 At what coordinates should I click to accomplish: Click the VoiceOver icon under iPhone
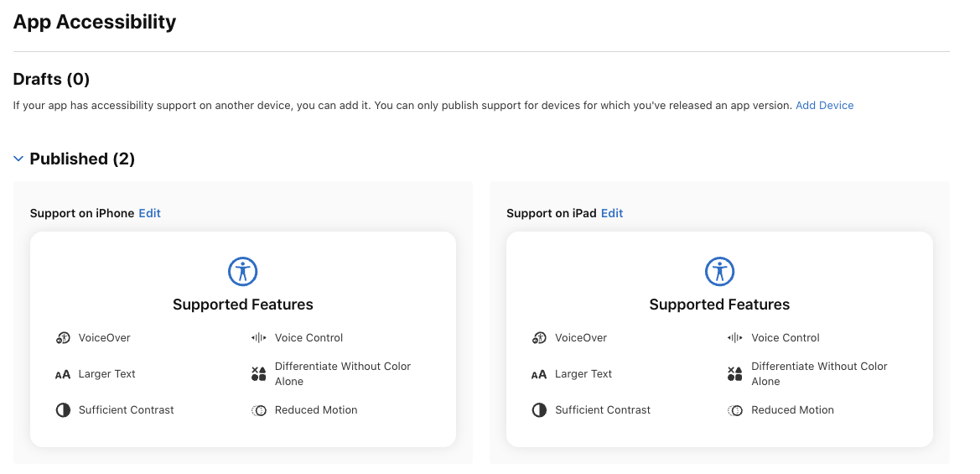click(x=63, y=338)
